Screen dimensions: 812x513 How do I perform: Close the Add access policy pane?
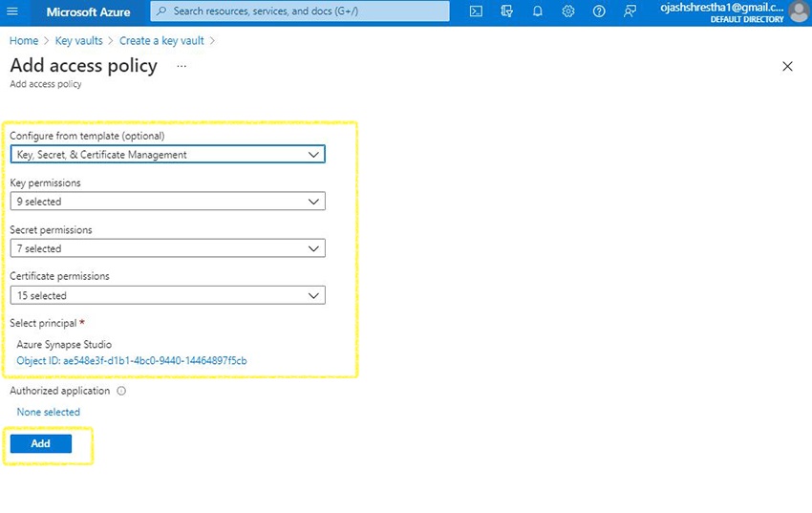pos(787,66)
